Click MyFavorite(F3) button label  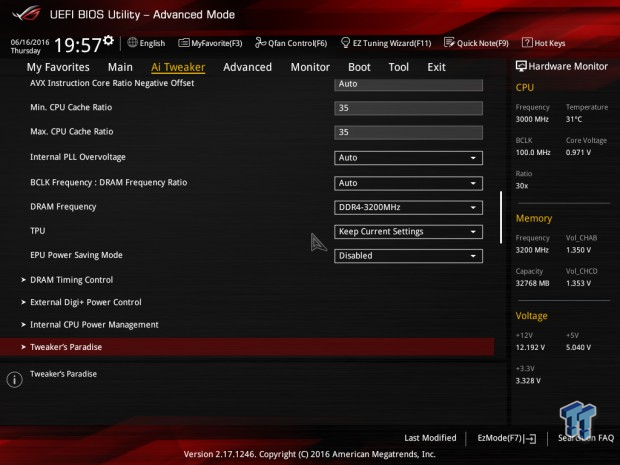pos(216,43)
